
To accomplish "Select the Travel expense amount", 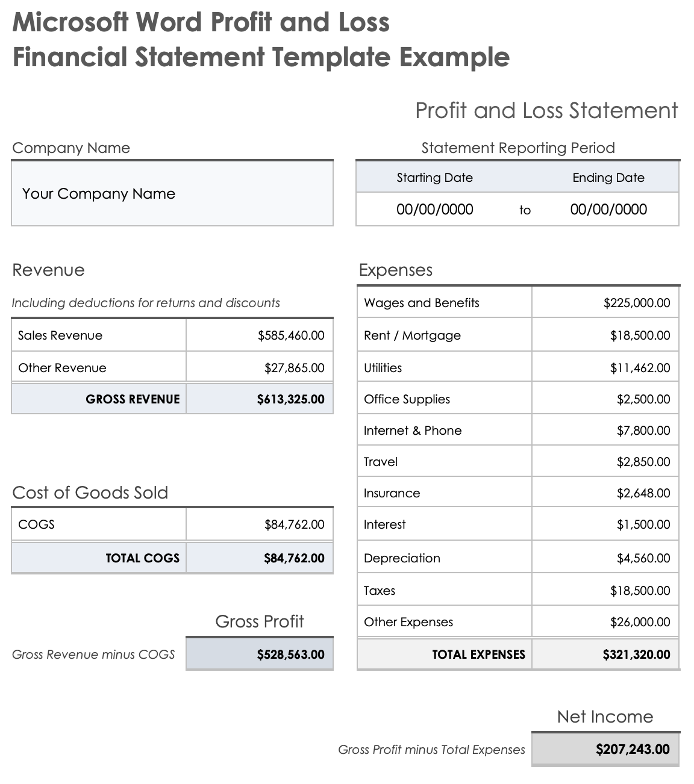I will tap(643, 462).
